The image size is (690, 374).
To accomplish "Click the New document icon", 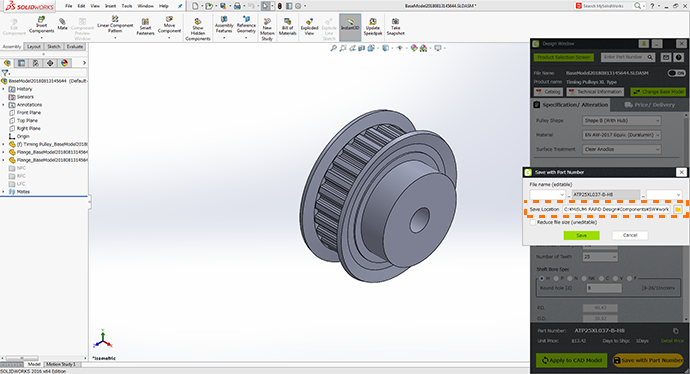I will pyautogui.click(x=195, y=6).
